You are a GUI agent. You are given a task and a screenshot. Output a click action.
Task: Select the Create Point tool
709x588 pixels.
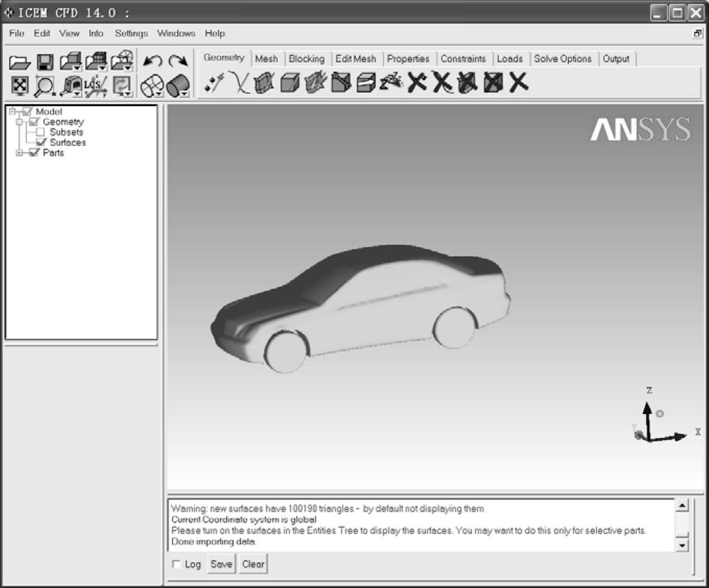214,83
